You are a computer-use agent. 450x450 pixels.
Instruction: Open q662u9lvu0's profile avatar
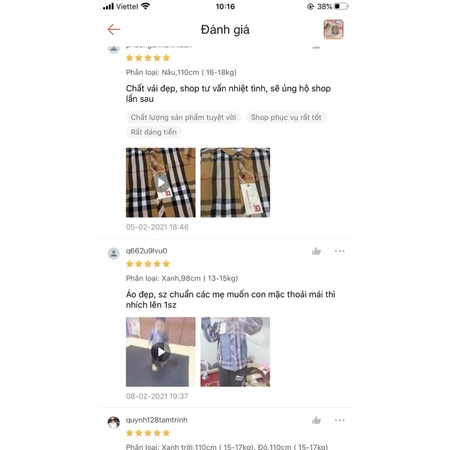(x=114, y=253)
